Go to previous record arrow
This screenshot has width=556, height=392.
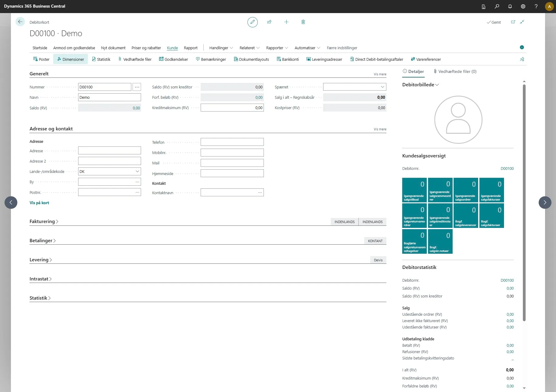coord(11,202)
